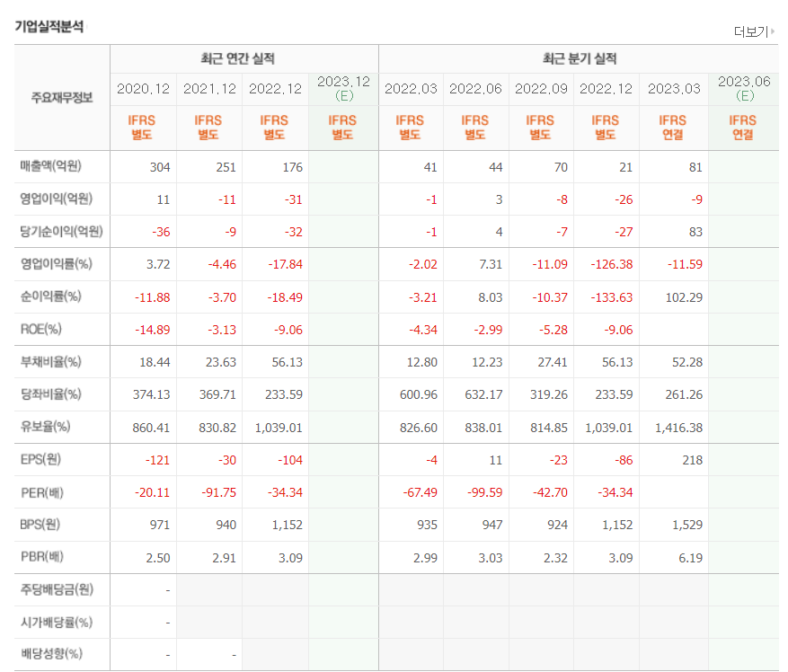Select the 매출액(억원) row label
The image size is (788, 672).
[x=50, y=166]
